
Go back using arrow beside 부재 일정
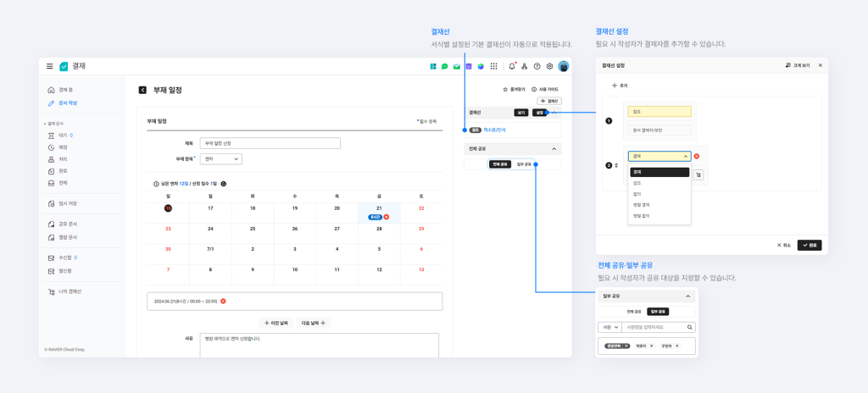142,90
